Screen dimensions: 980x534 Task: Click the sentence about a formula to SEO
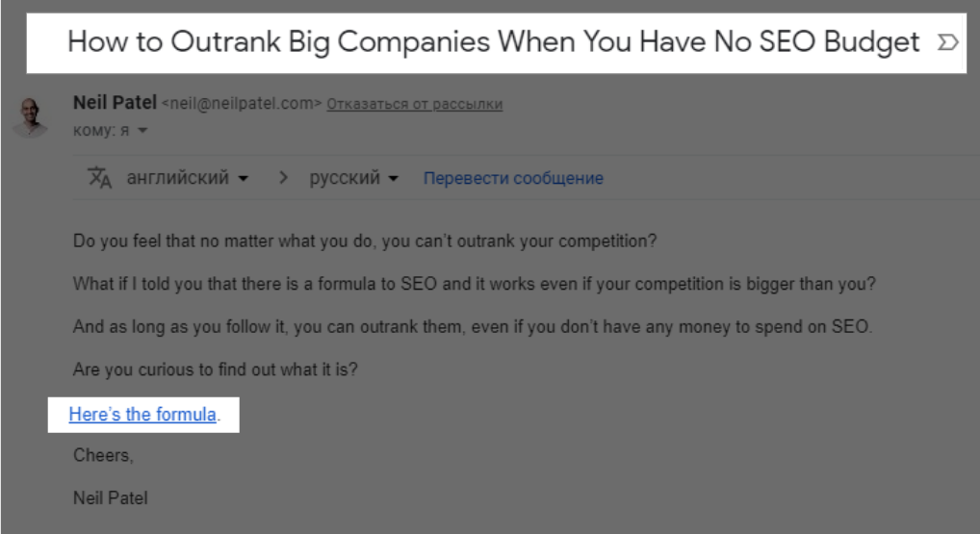475,284
